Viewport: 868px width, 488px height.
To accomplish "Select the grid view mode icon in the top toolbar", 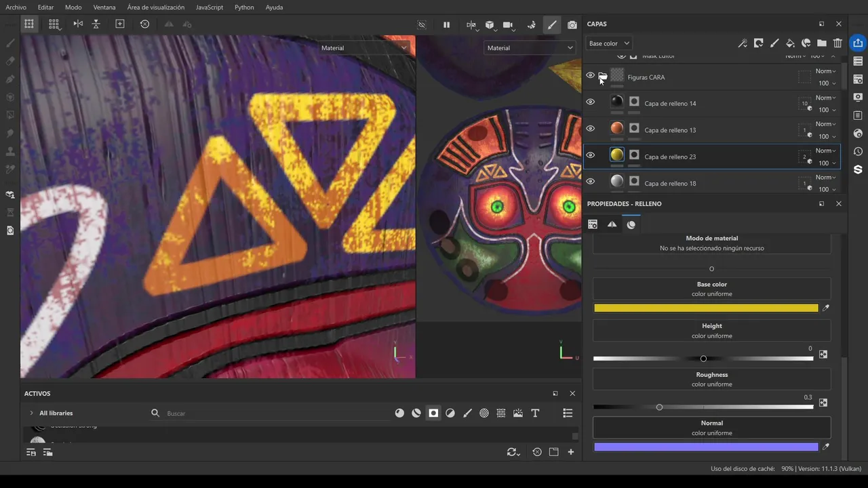I will click(x=54, y=24).
